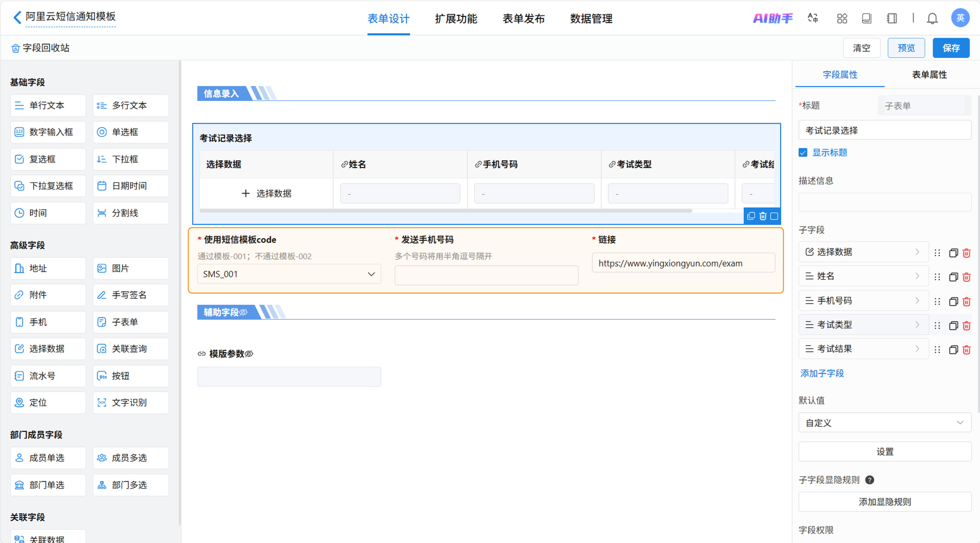Viewport: 980px width, 543px height.
Task: Copy the 考试类型 sub-field
Action: (x=953, y=326)
